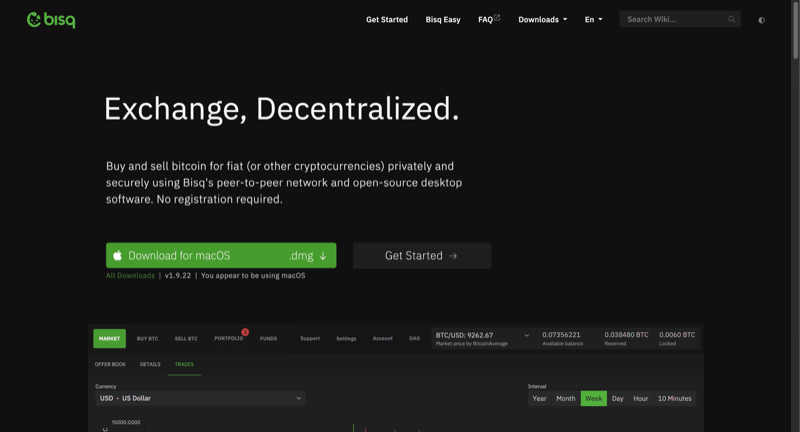The height and width of the screenshot is (432, 800).
Task: Switch to the TRADES subtab
Action: 184,364
